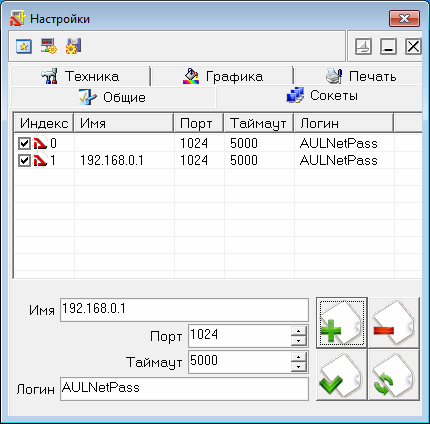The height and width of the screenshot is (424, 430).
Task: Decrease the Порт value with down arrow
Action: point(298,341)
